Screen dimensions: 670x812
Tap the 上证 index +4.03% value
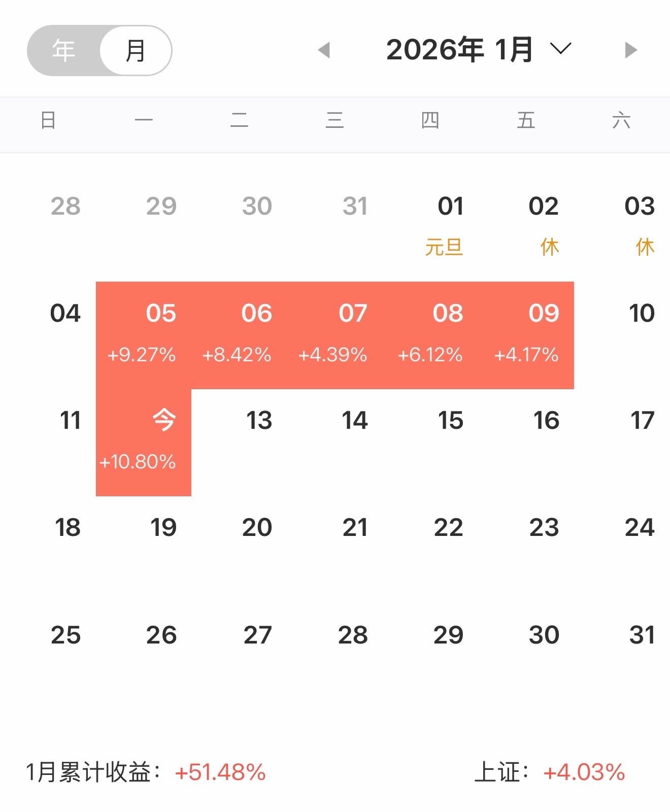[584, 772]
